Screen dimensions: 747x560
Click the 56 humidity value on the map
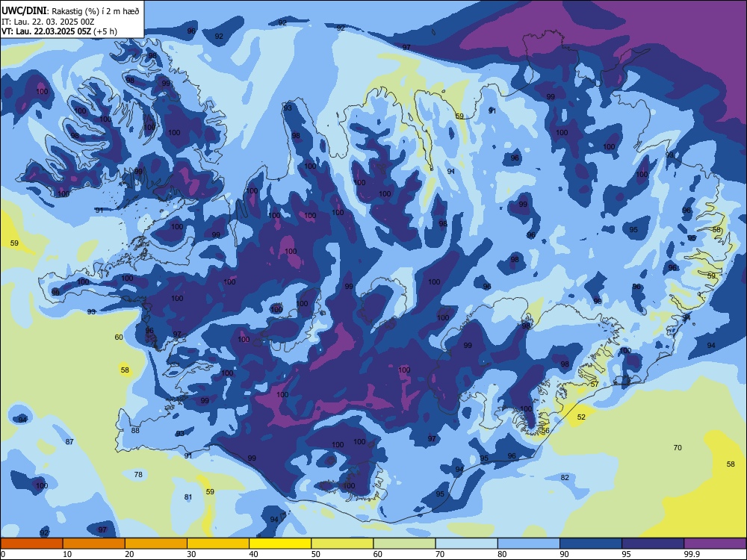coord(545,431)
